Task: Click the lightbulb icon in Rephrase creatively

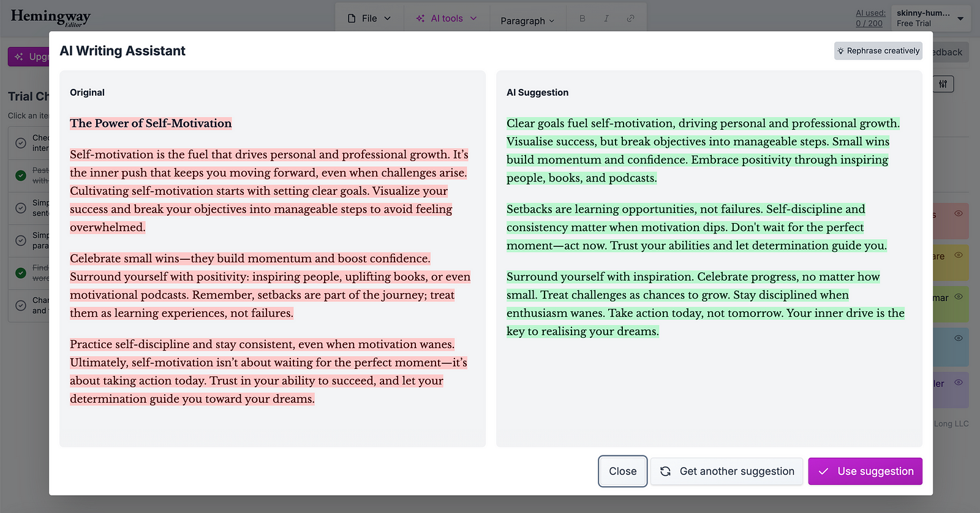Action: 841,51
